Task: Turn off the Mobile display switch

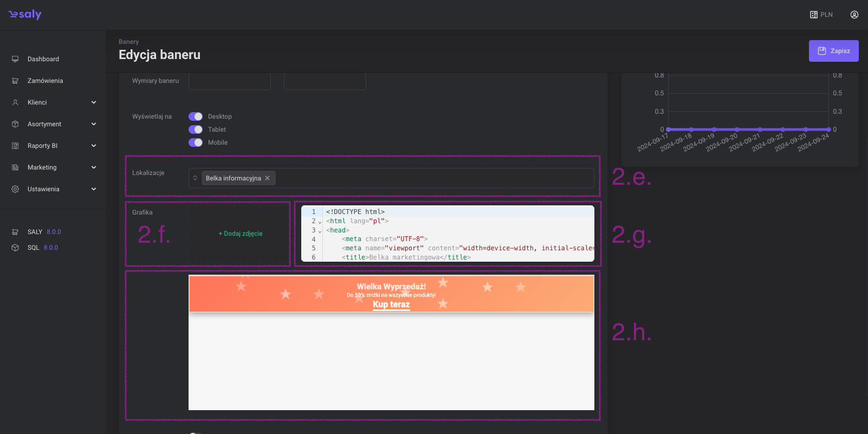Action: 196,142
